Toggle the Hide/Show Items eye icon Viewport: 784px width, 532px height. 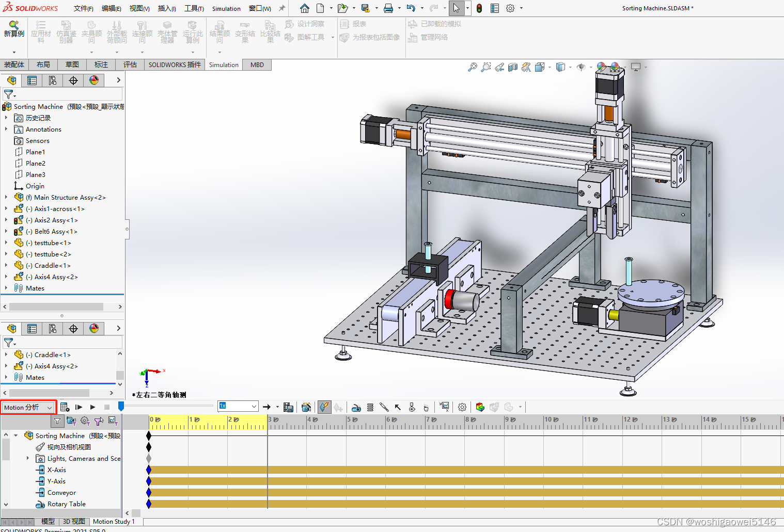(581, 67)
